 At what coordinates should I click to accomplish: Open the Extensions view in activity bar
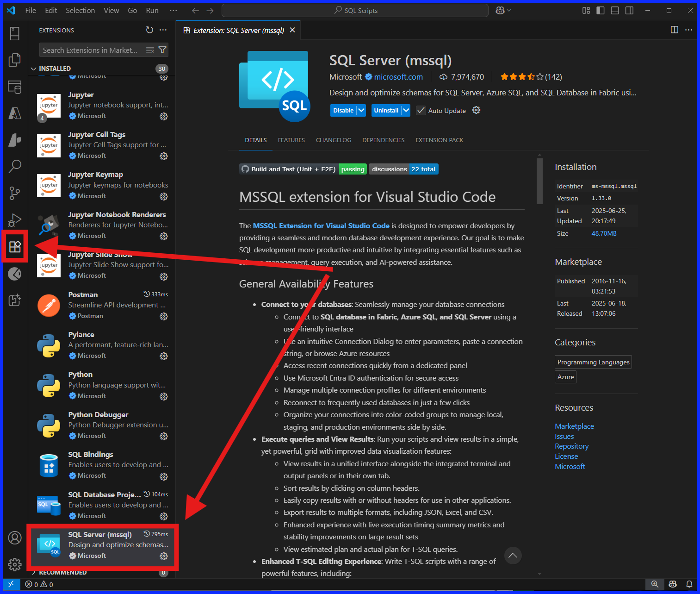15,246
